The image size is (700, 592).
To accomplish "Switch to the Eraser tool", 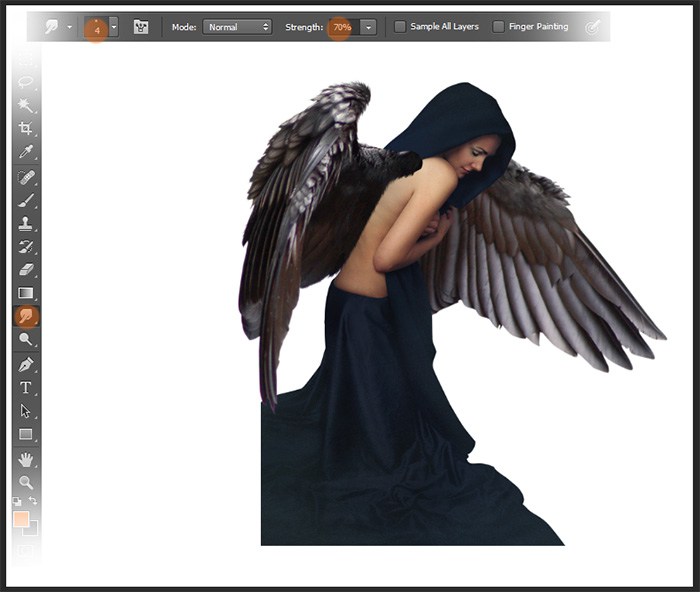I will coord(25,269).
